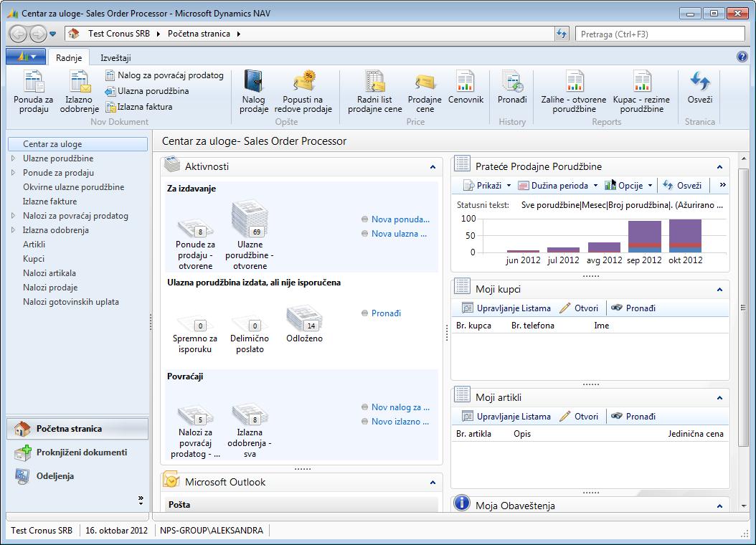
Task: Select Početna stranica navigation button
Action: pyautogui.click(x=77, y=428)
